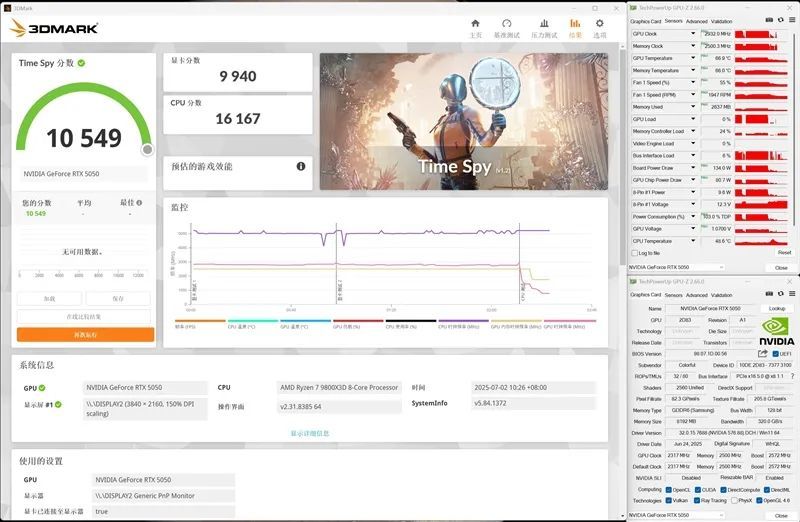Click the orange button below the score panel
Screen dimensions: 800x522
point(85,335)
